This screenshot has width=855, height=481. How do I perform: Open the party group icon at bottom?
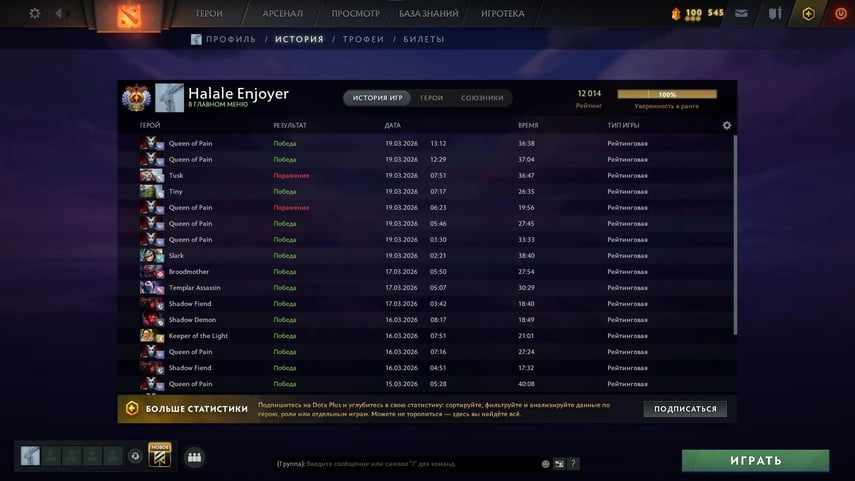click(x=194, y=457)
